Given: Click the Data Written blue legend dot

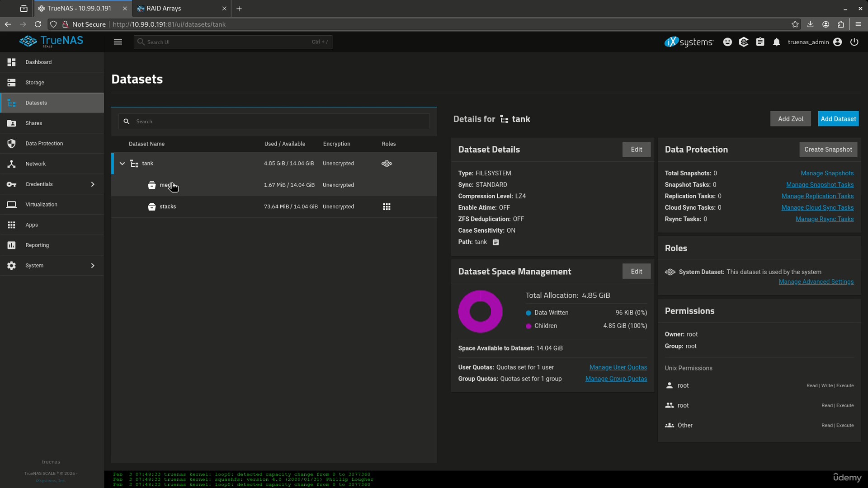Looking at the screenshot, I should (x=528, y=313).
